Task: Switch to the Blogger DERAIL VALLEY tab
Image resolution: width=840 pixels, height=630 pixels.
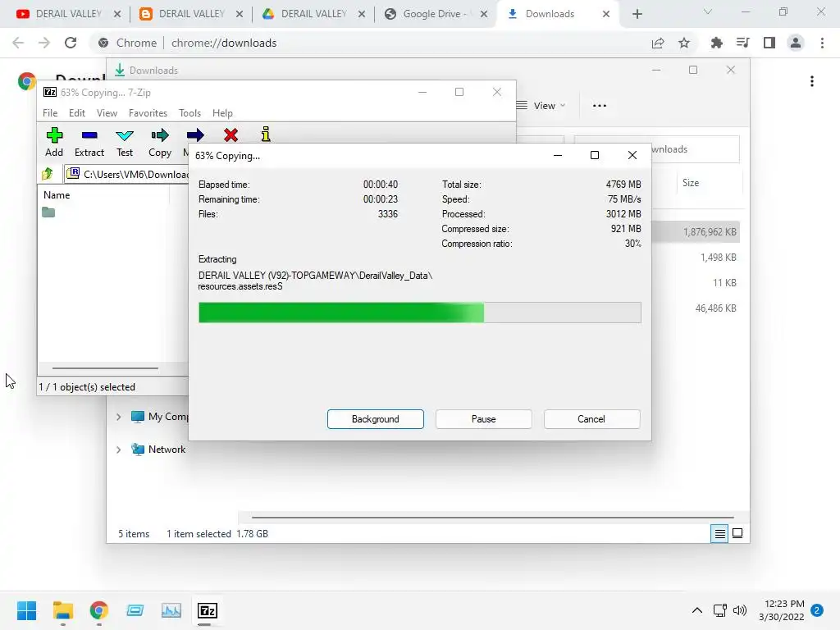Action: click(x=190, y=14)
